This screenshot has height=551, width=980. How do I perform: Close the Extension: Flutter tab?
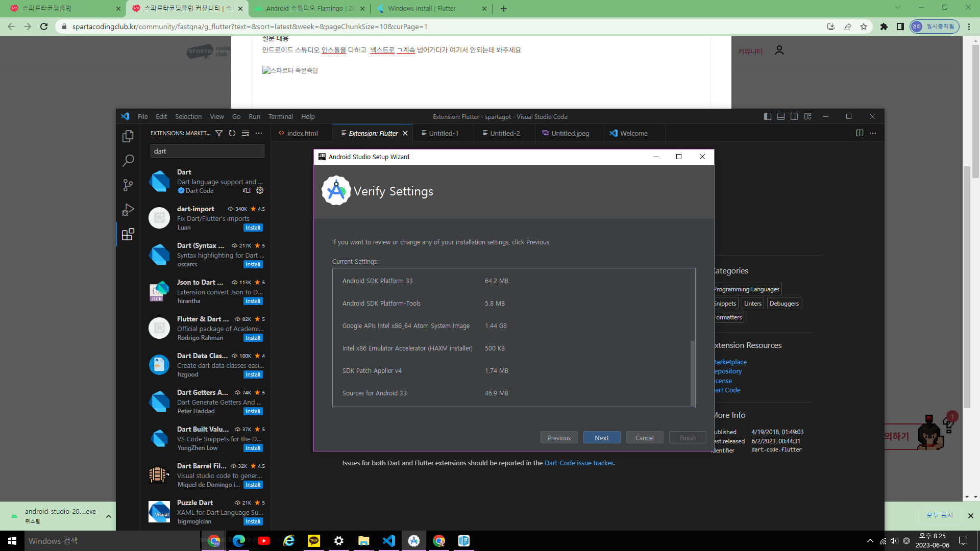(x=405, y=133)
